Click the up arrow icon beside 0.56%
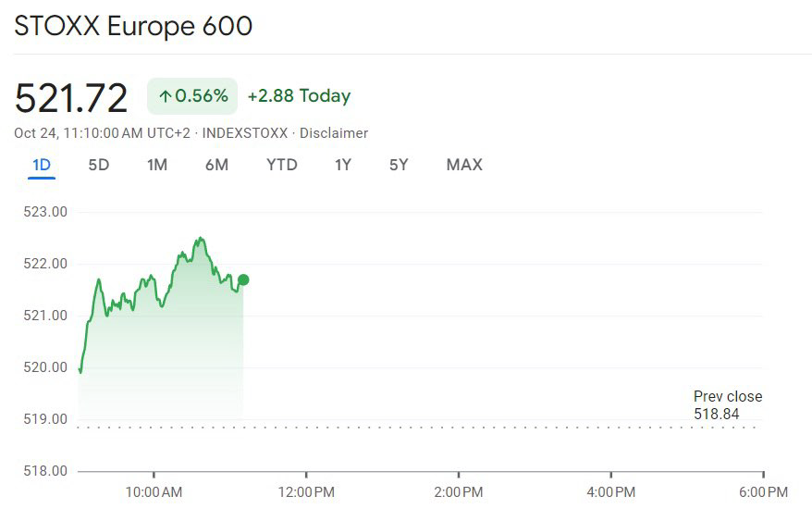The image size is (812, 521). click(166, 96)
